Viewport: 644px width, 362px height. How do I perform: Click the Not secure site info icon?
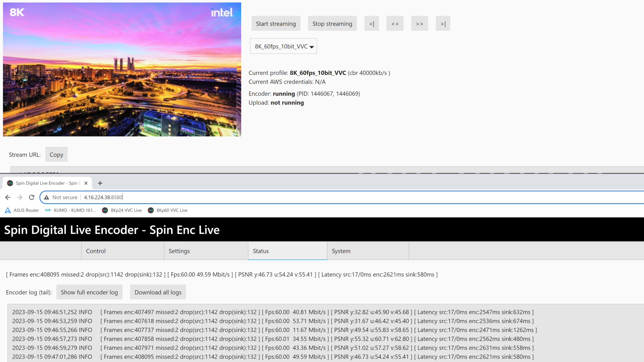pyautogui.click(x=46, y=197)
